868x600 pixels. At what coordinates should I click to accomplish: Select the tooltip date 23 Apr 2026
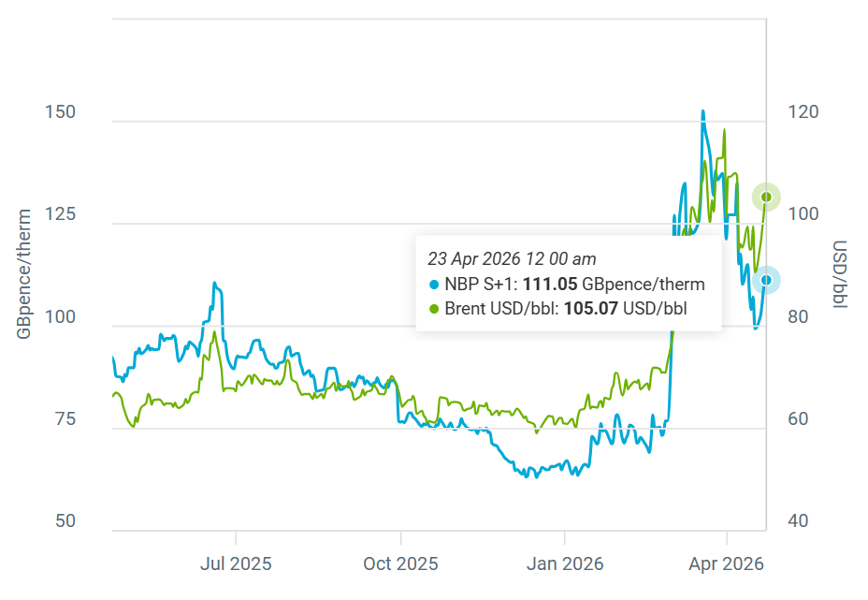click(512, 258)
